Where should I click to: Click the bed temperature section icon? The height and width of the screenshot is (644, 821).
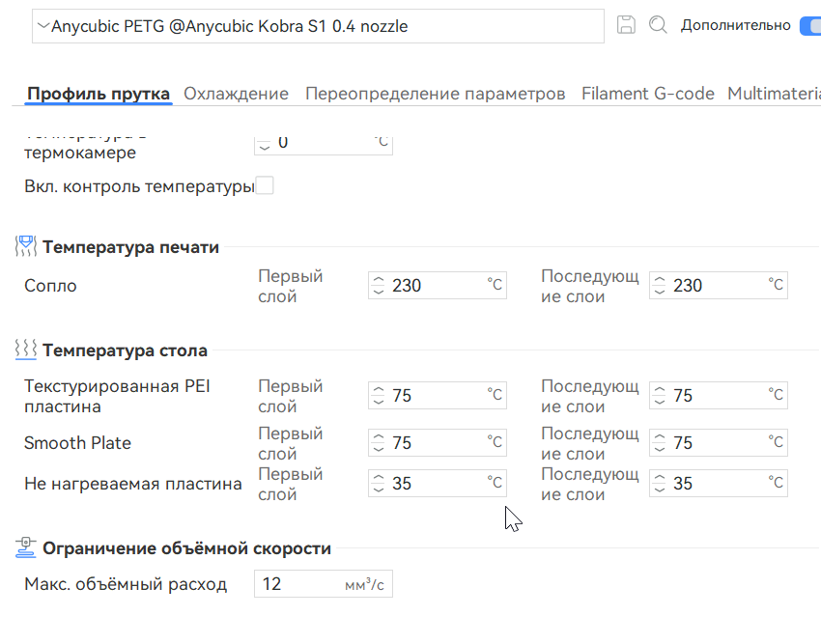(x=26, y=350)
